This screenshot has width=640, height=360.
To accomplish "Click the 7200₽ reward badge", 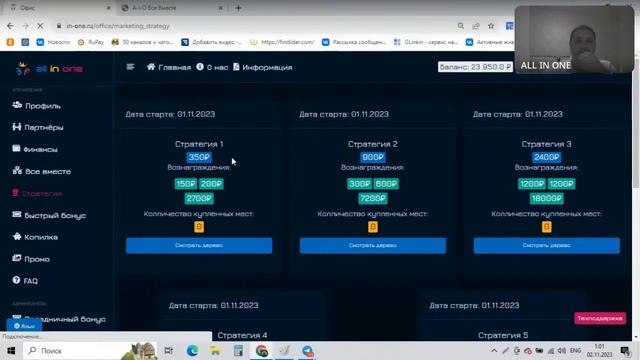I will 373,199.
